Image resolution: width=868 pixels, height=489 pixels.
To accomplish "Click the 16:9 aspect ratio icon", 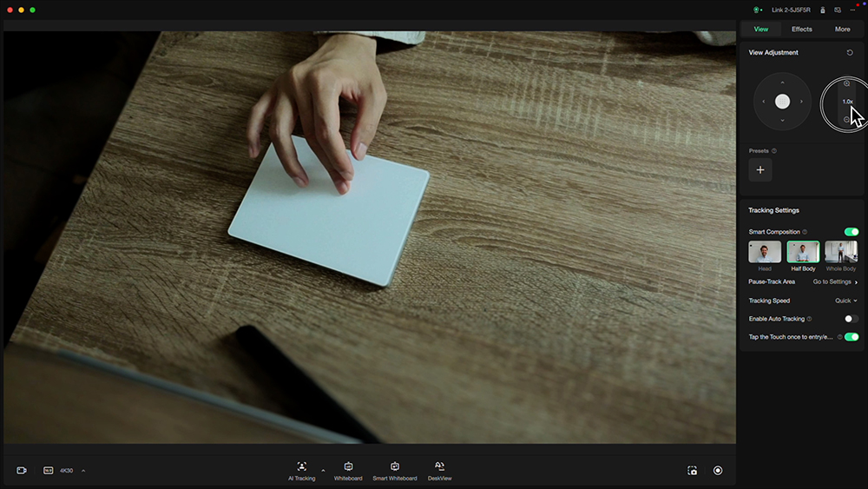I will (48, 471).
